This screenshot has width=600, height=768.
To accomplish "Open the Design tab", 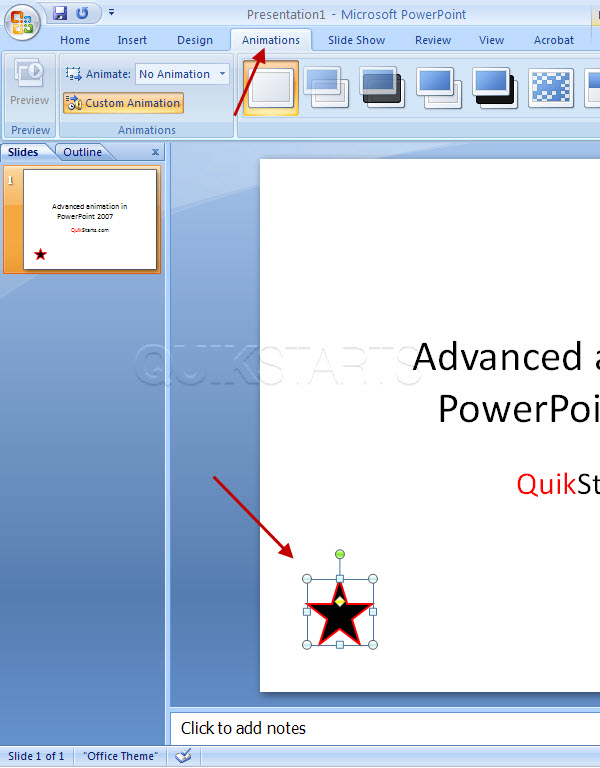I will 195,40.
